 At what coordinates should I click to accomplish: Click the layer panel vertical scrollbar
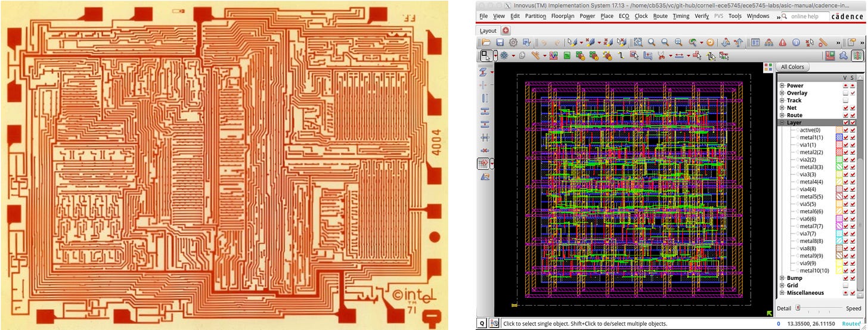point(860,188)
